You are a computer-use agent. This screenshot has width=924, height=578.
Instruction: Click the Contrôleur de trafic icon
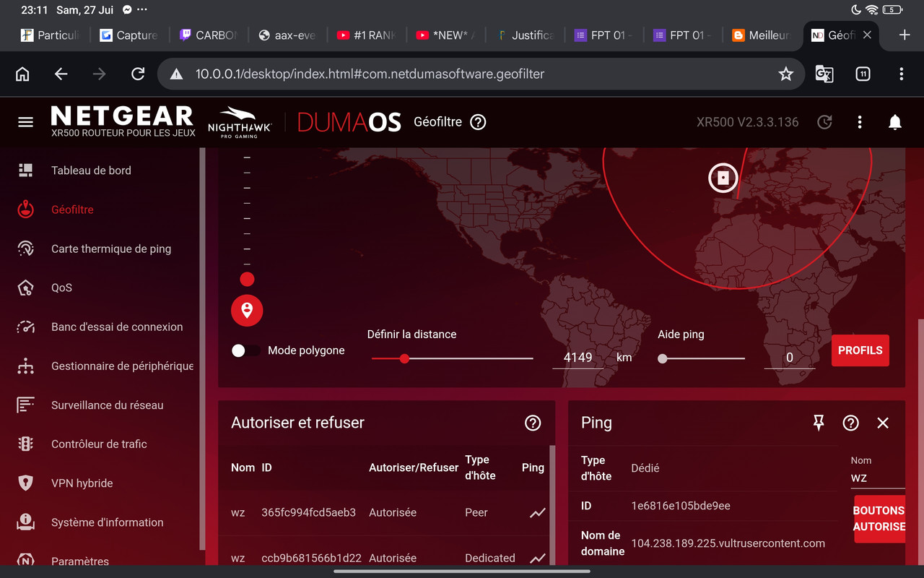[x=25, y=444]
